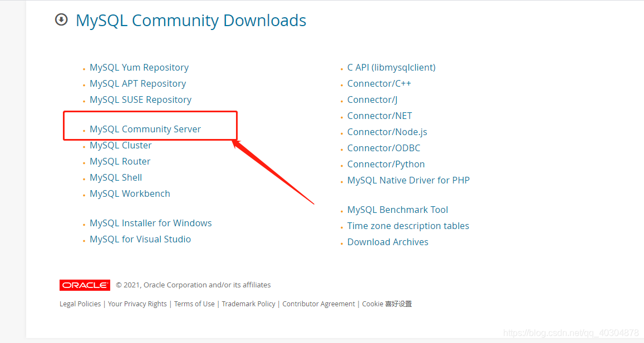Open MySQL Installer for Windows
The height and width of the screenshot is (343, 644).
[151, 223]
